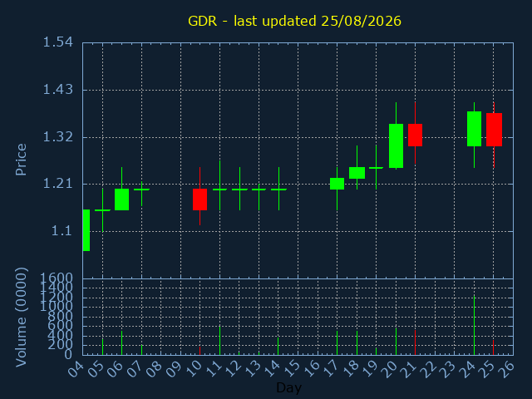Screen dimensions: 532x399
Task: Select the tall green candlestick for day 20
Action: (x=396, y=146)
